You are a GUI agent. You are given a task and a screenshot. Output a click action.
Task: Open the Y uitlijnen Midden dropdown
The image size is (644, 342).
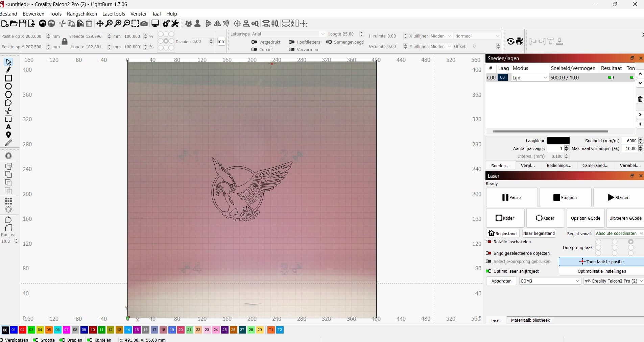441,46
